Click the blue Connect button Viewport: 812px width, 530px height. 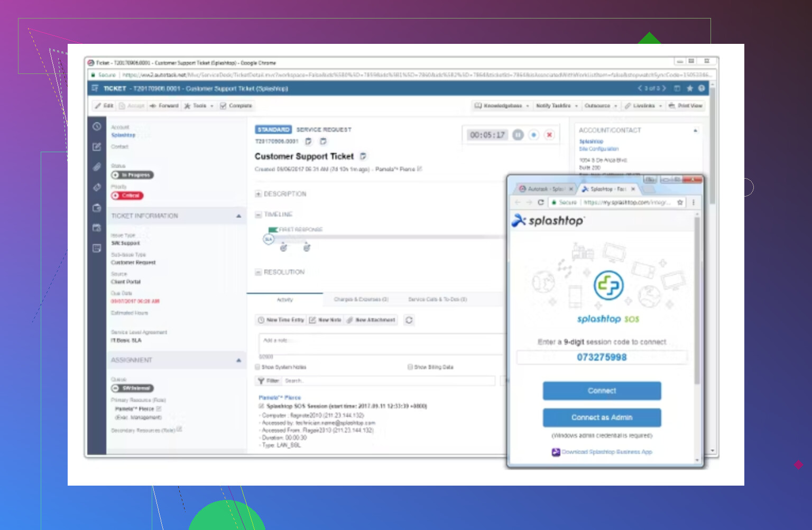(x=602, y=391)
